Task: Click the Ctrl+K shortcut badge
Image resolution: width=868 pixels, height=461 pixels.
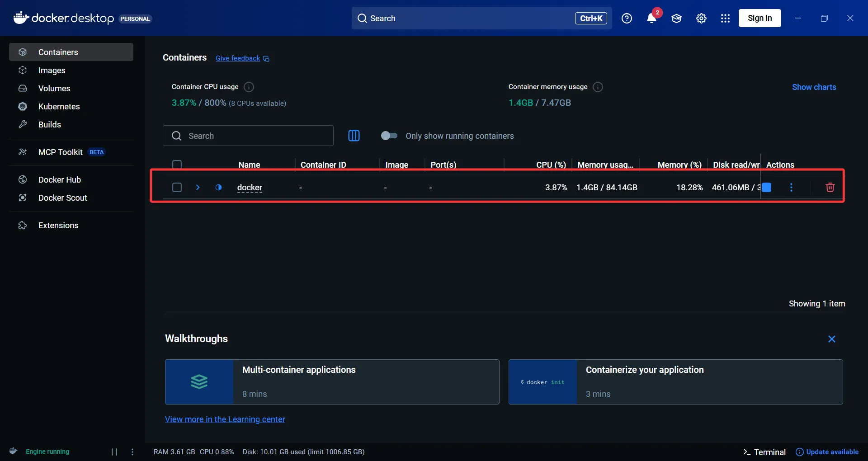Action: 591,18
